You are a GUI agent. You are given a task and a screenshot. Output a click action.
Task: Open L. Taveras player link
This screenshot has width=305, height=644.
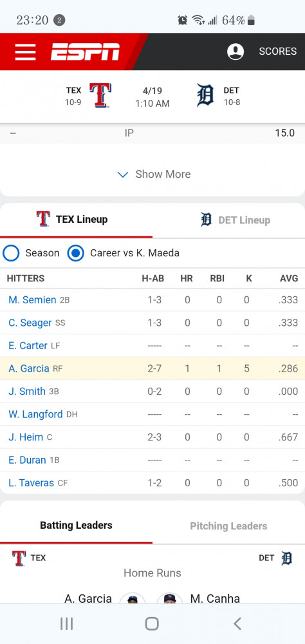pos(31,483)
